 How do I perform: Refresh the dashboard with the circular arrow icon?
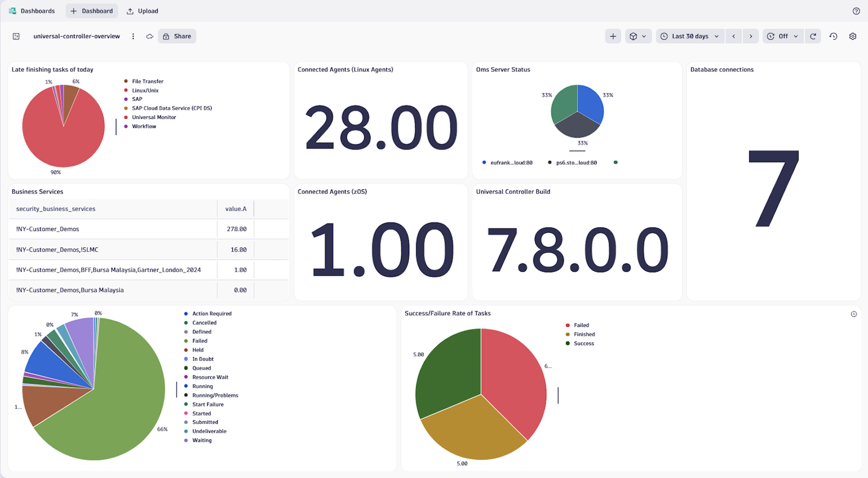click(x=813, y=36)
